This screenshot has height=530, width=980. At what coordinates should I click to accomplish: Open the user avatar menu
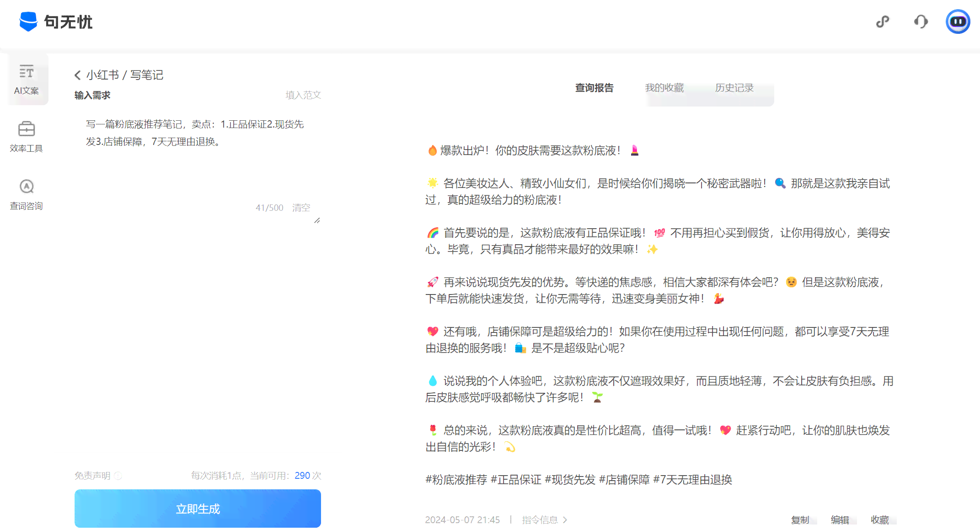coord(958,21)
